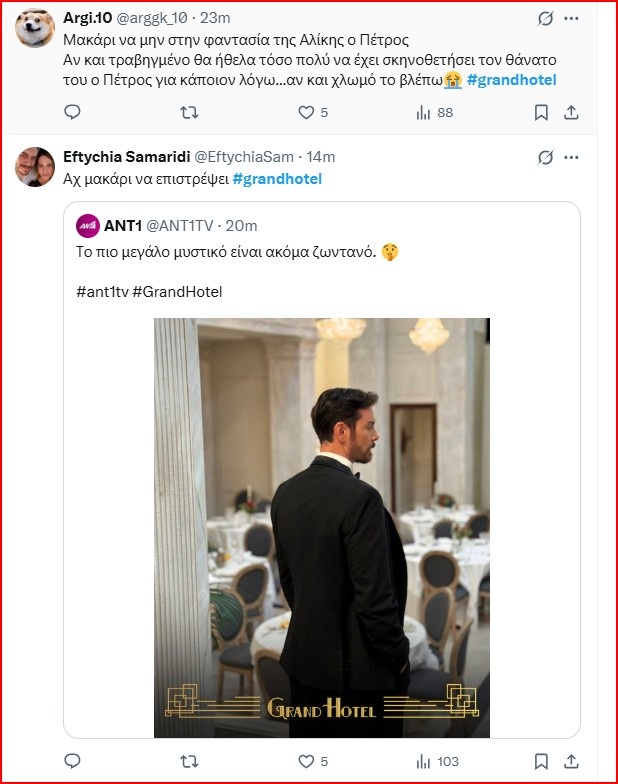Open Grand Hotel poster image
Image resolution: width=618 pixels, height=784 pixels.
coord(321,527)
